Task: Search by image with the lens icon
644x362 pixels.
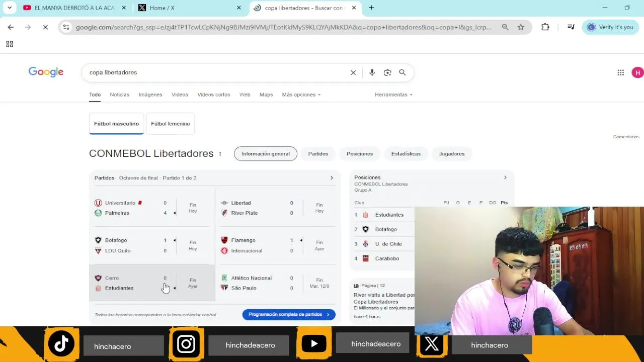Action: [387, 72]
